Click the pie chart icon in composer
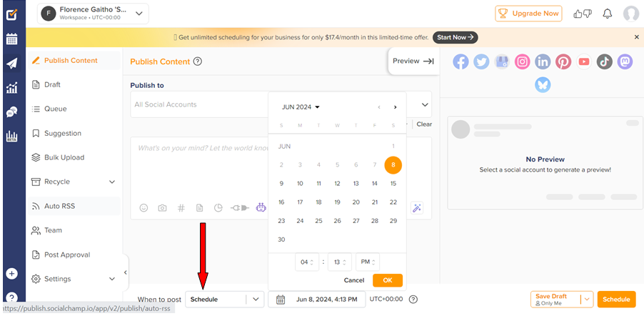 click(218, 208)
